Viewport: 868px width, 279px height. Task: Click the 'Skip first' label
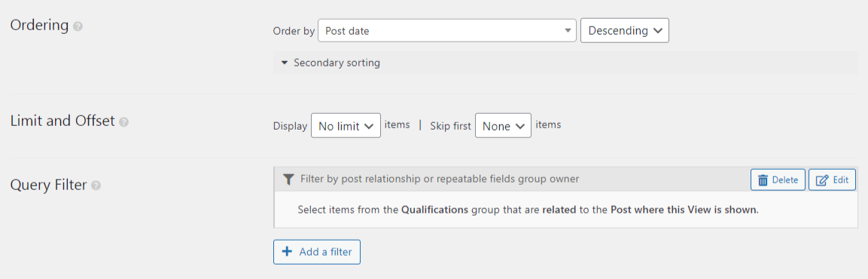click(x=451, y=126)
